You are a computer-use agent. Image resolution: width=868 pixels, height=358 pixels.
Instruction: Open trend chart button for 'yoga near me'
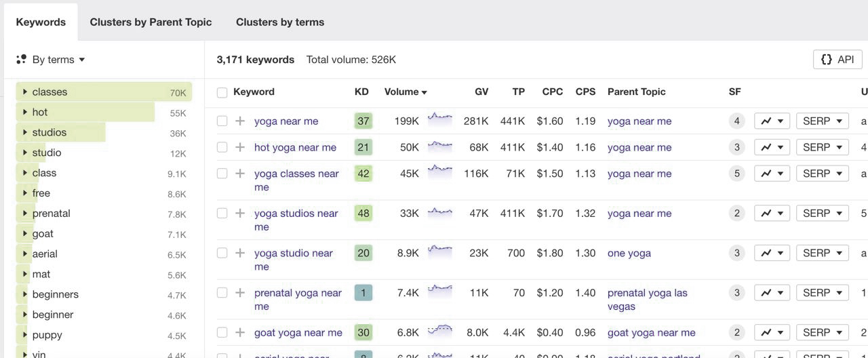tap(772, 121)
